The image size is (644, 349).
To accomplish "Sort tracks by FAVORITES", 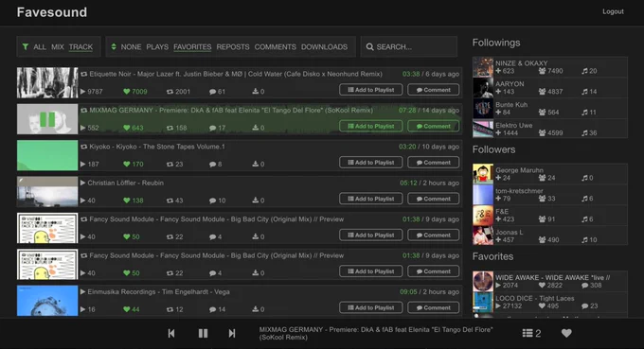I will click(x=192, y=46).
